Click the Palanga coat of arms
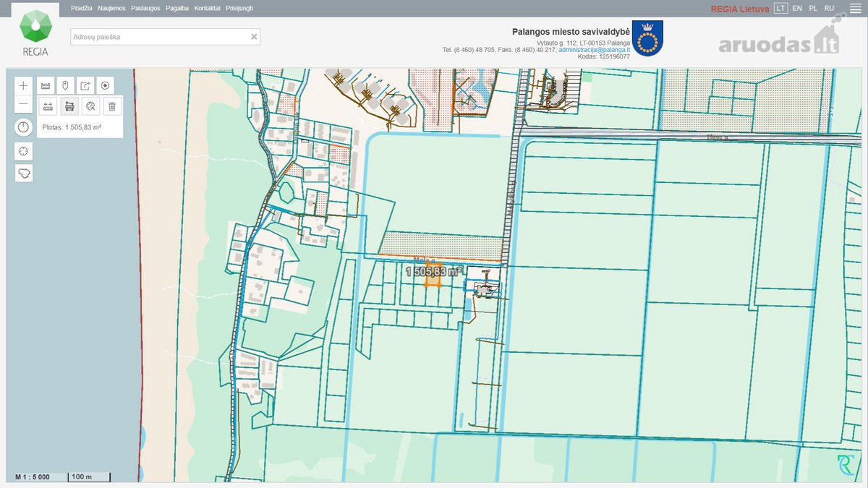Screen dimensions: 868x488 click(647, 37)
